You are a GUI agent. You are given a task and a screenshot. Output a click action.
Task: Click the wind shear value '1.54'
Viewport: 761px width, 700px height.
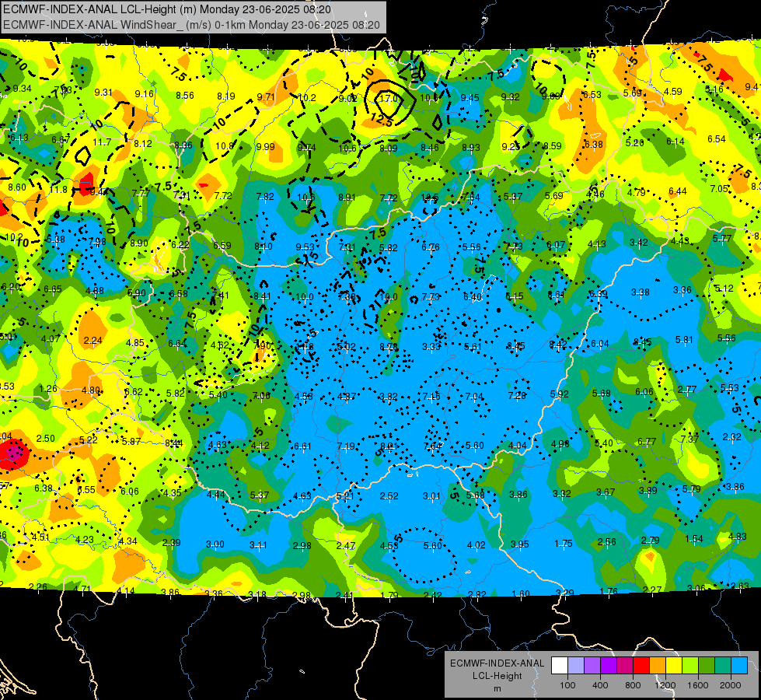point(694,538)
